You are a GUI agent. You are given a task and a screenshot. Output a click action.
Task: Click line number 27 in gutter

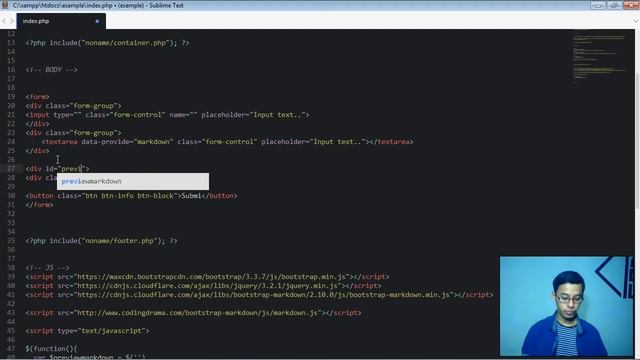(x=11, y=169)
